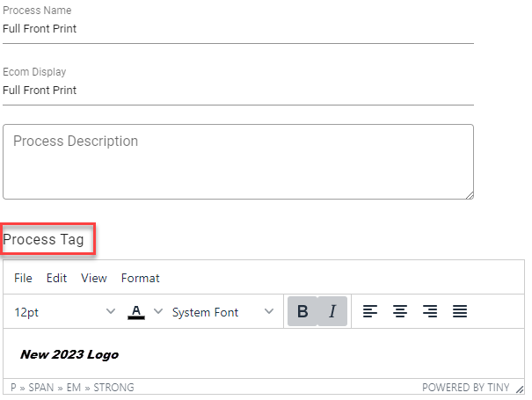Open the File menu

click(23, 278)
